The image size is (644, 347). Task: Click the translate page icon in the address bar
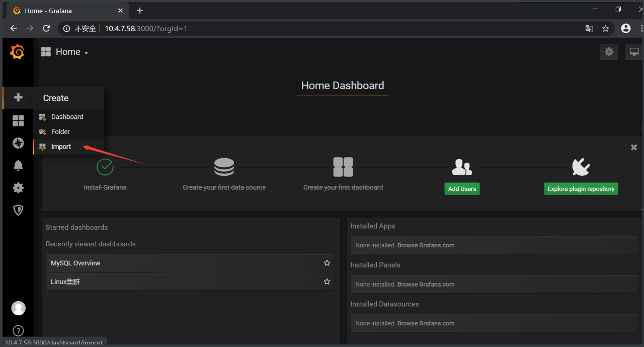pyautogui.click(x=589, y=29)
